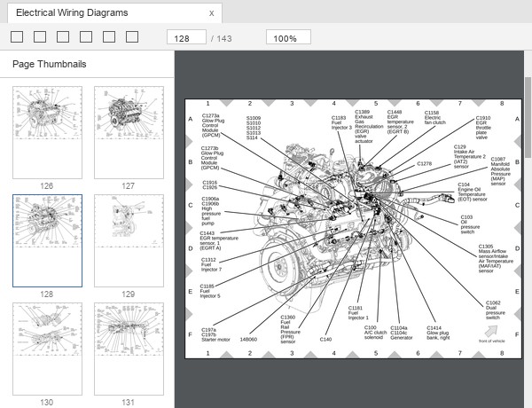Screen dimensions: 532x408
Task: Click the sixth square toolbar icon
Action: click(x=132, y=36)
